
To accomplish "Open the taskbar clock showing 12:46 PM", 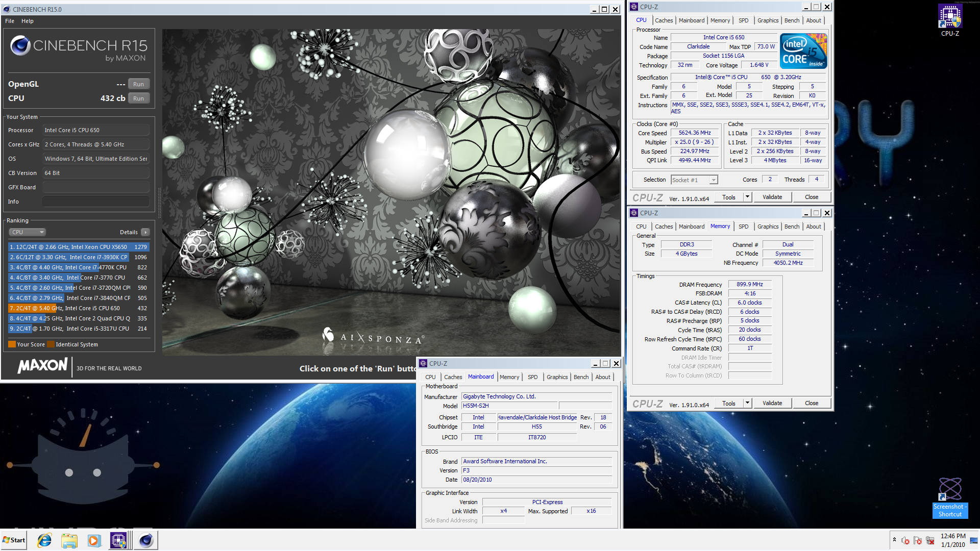I will [953, 540].
